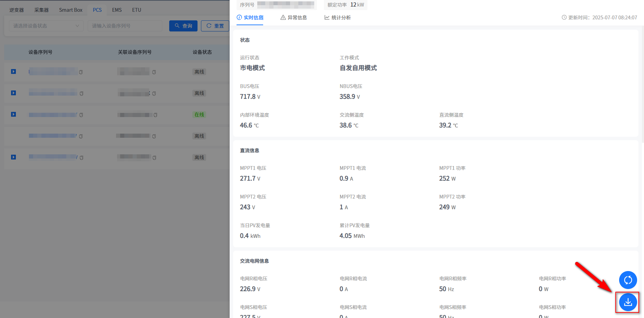Expand the online device row
Screen dimensions: 644x318
click(13, 114)
